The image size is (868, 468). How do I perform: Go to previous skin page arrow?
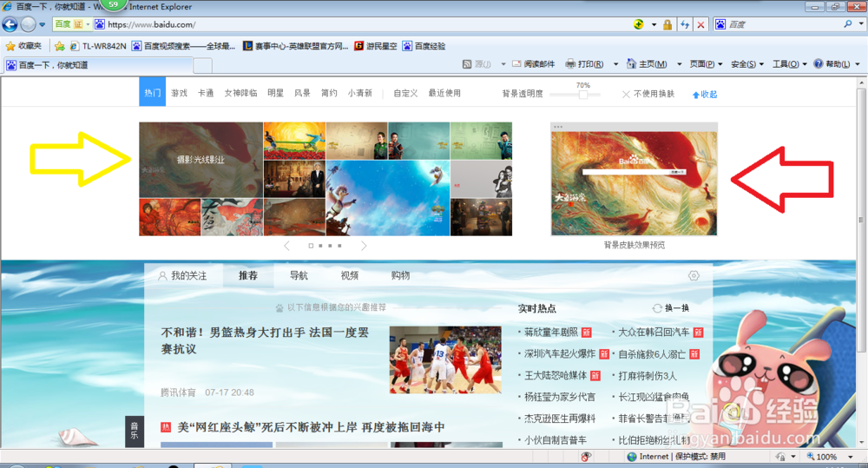(286, 246)
